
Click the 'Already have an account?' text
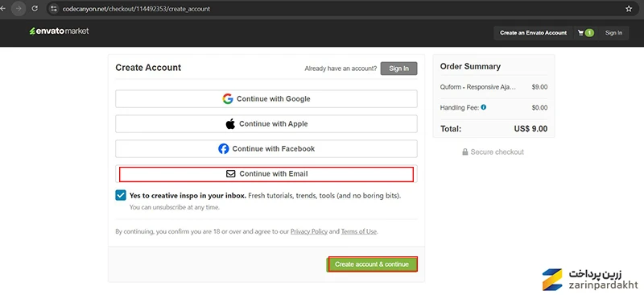pyautogui.click(x=341, y=69)
